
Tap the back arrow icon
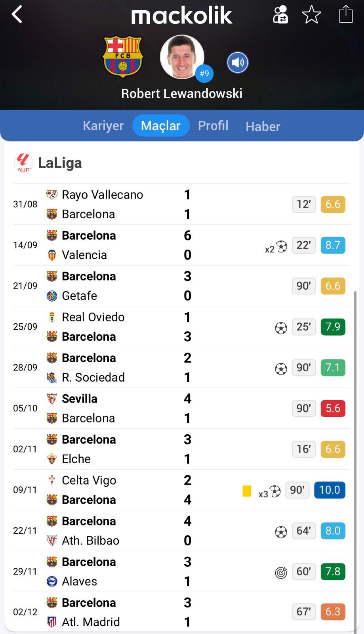(17, 15)
